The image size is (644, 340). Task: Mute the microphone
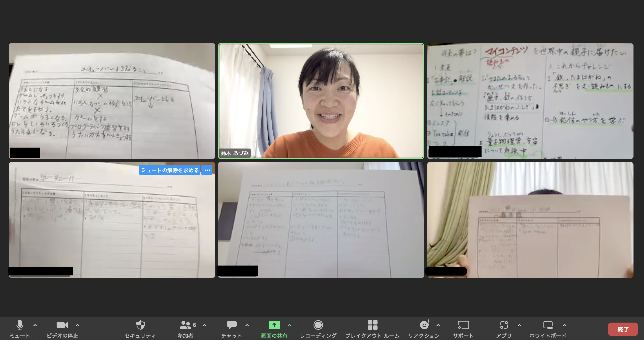(x=20, y=325)
